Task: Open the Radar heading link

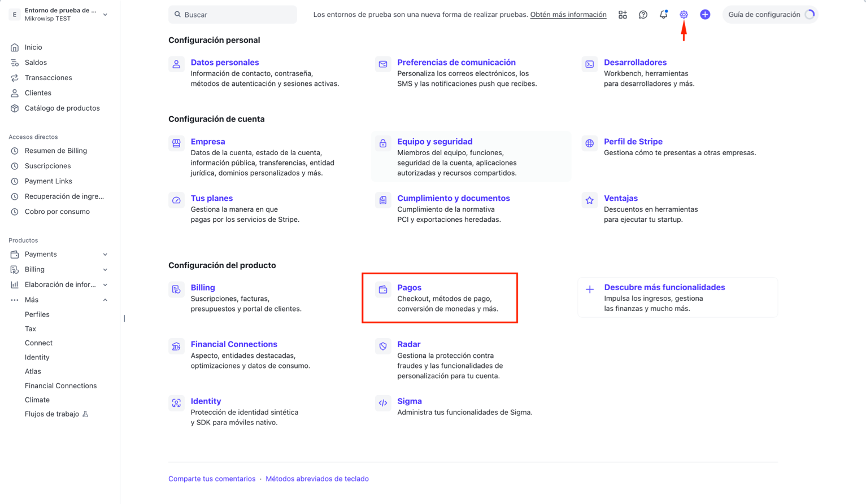Action: [x=408, y=344]
